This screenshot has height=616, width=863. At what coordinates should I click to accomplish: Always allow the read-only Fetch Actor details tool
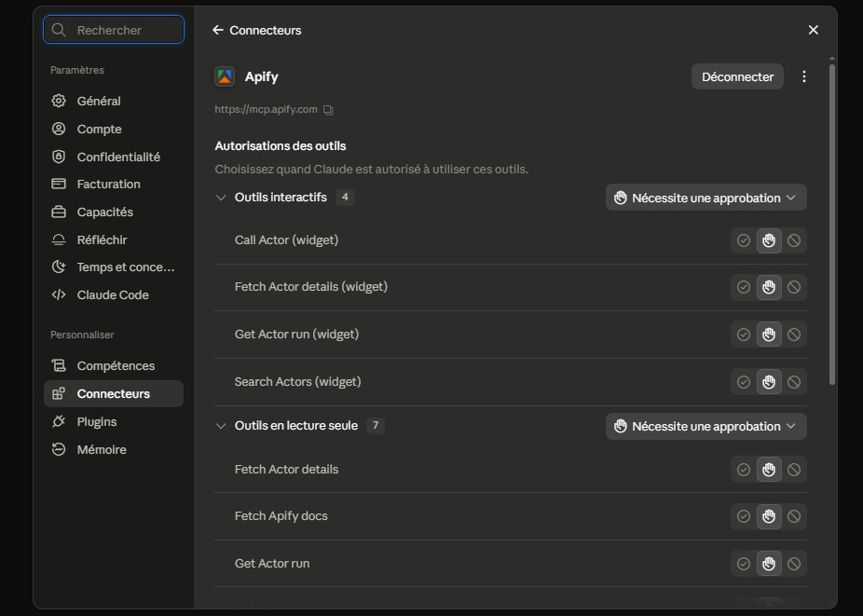click(x=744, y=470)
